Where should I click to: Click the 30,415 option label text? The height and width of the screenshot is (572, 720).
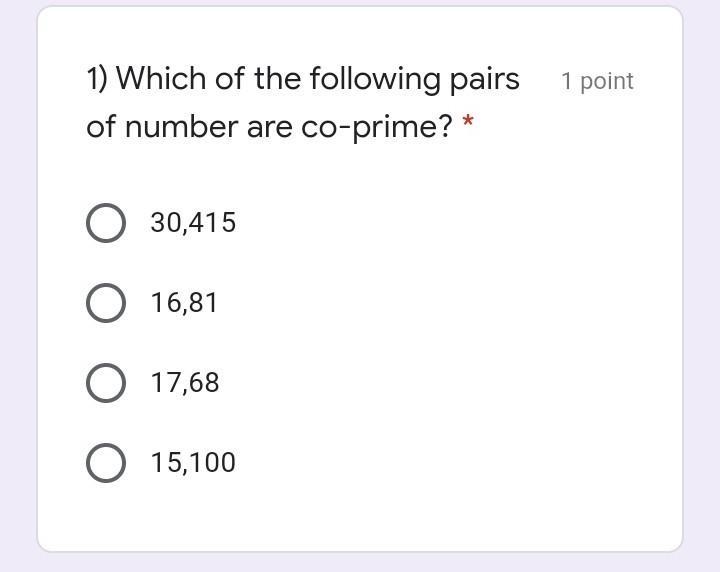tap(193, 223)
